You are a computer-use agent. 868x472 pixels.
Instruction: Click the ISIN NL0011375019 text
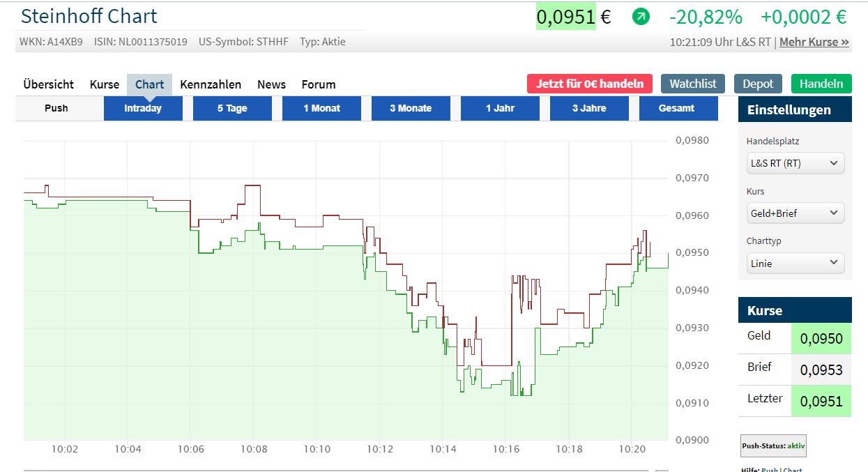pos(141,42)
